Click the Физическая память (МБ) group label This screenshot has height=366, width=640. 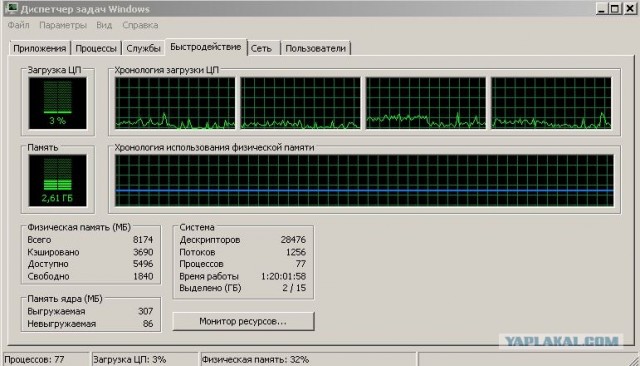click(79, 227)
